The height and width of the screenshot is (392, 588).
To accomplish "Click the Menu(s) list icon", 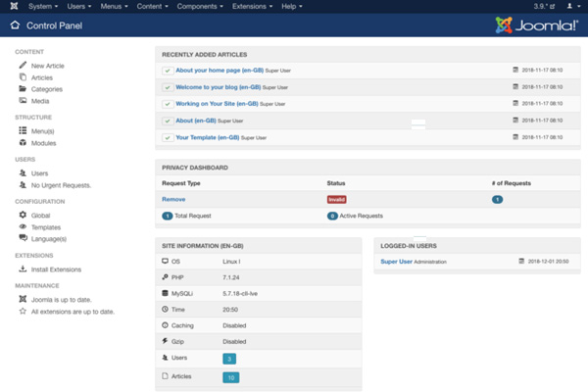I will point(23,130).
